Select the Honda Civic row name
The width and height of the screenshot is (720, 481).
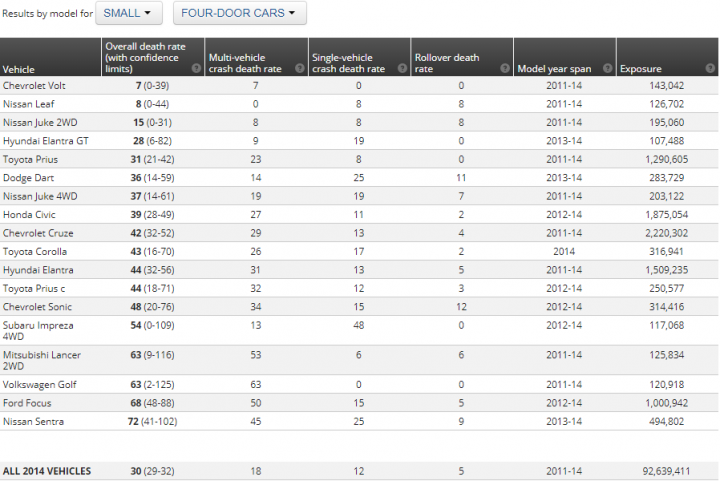pos(29,214)
